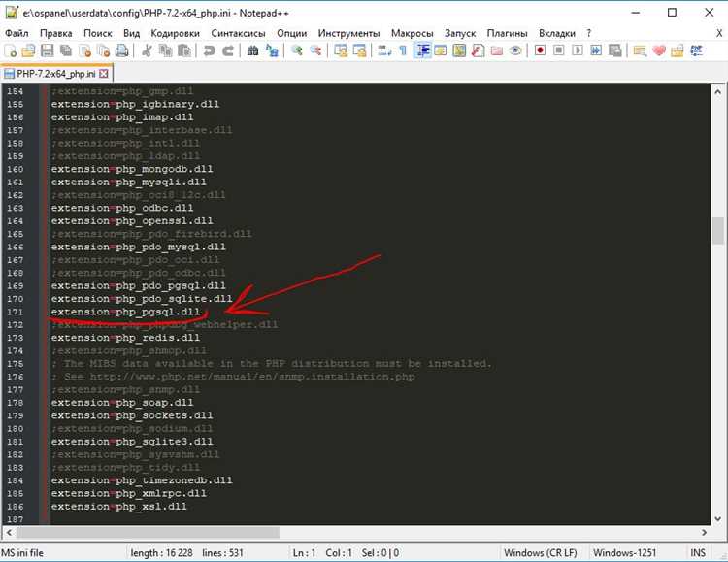This screenshot has width=728, height=562.
Task: Save the current file with the floppy icon
Action: pos(47,50)
